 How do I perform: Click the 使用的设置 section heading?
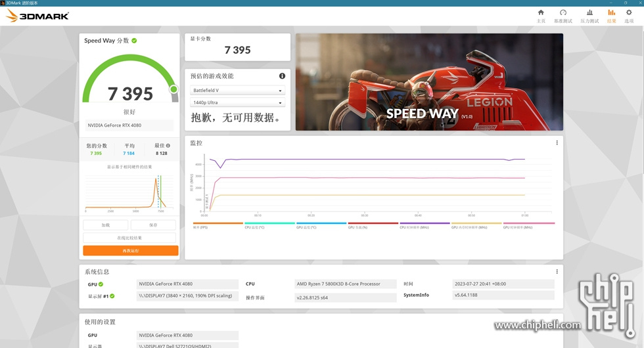pos(100,322)
